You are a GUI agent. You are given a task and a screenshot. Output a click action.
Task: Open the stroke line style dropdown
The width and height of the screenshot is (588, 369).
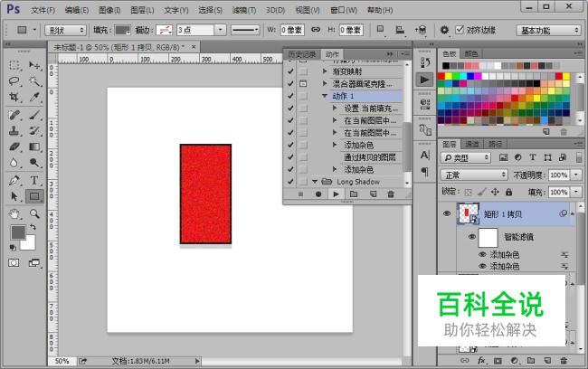pos(245,30)
